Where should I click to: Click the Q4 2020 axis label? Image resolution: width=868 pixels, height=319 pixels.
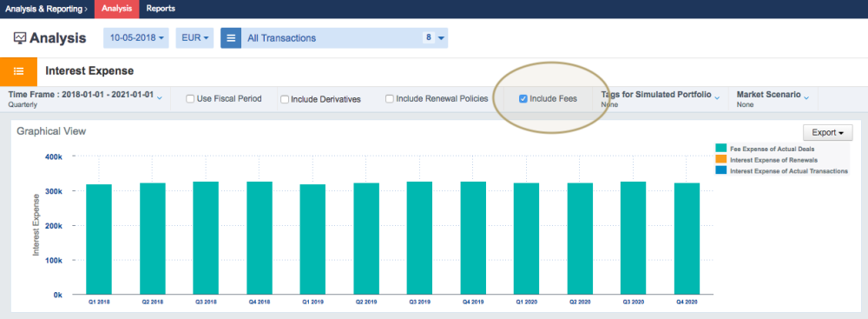click(687, 302)
